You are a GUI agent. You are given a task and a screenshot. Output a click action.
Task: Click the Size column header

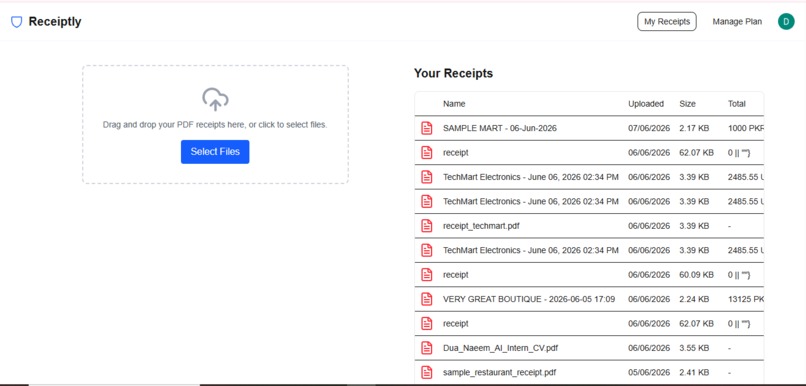687,104
